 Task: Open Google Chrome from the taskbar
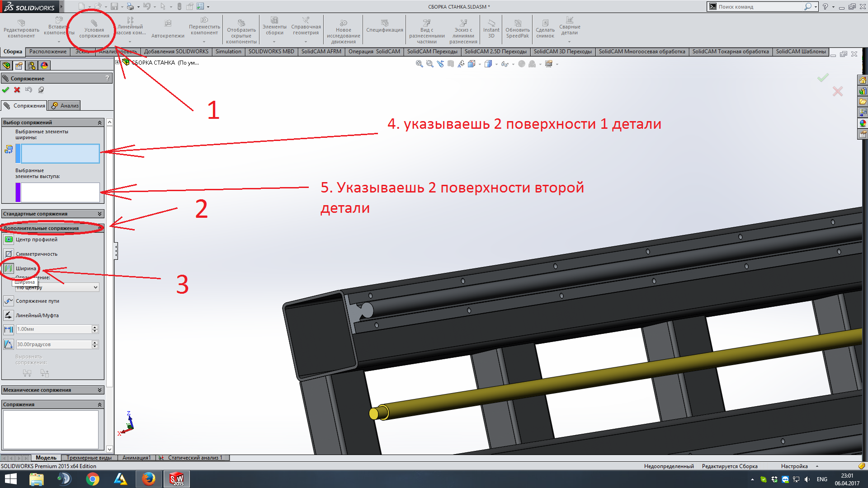(93, 479)
